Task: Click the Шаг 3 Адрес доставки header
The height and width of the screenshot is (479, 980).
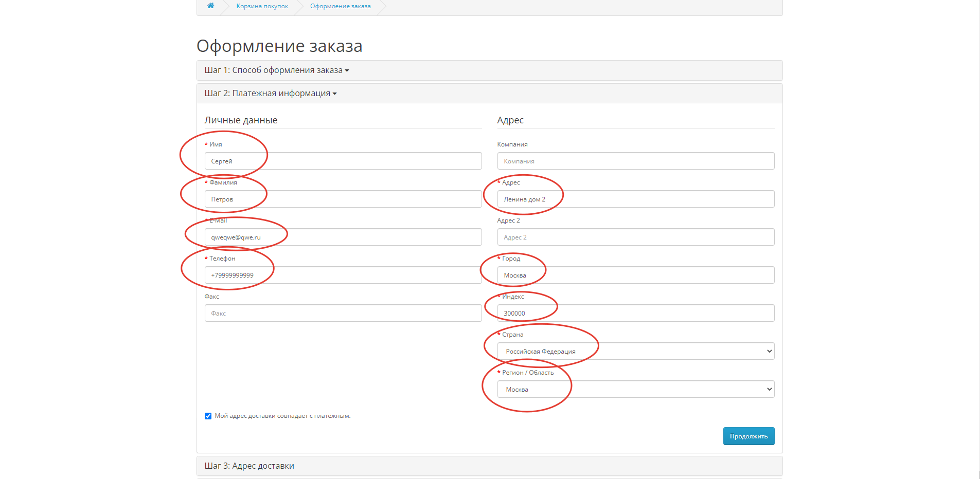Action: point(250,466)
